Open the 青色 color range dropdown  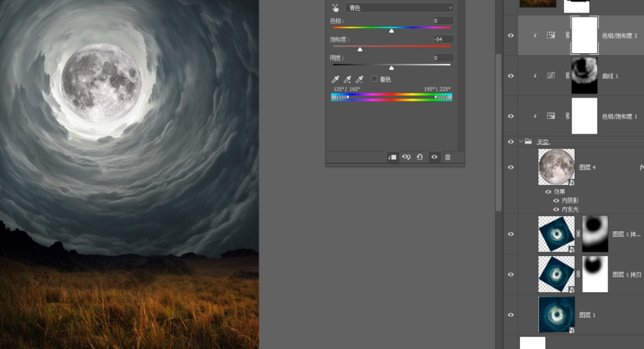(x=399, y=8)
